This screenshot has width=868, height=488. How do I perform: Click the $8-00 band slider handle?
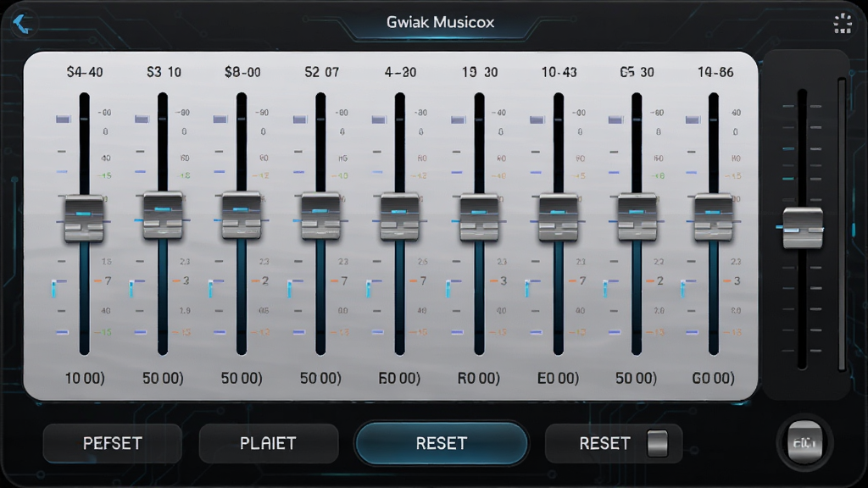241,216
